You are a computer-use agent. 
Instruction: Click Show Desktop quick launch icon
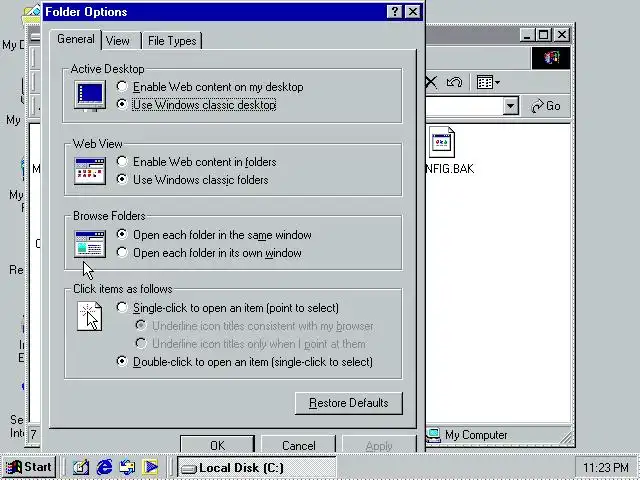coord(81,467)
